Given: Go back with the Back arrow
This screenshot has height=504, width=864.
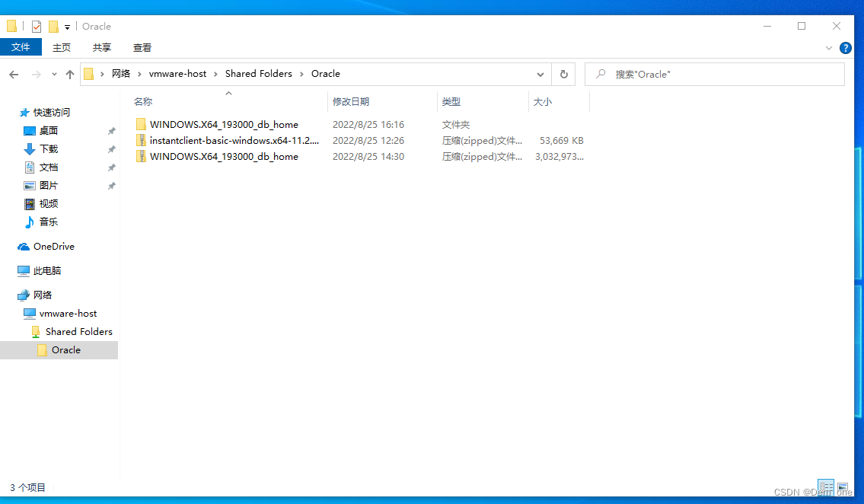Looking at the screenshot, I should pos(14,75).
